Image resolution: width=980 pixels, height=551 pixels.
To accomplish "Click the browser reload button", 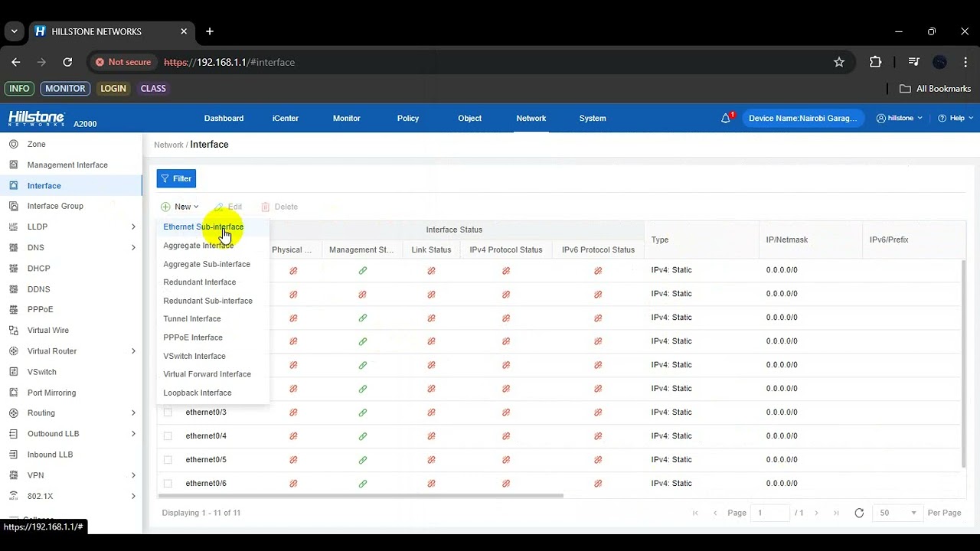I will coord(67,62).
